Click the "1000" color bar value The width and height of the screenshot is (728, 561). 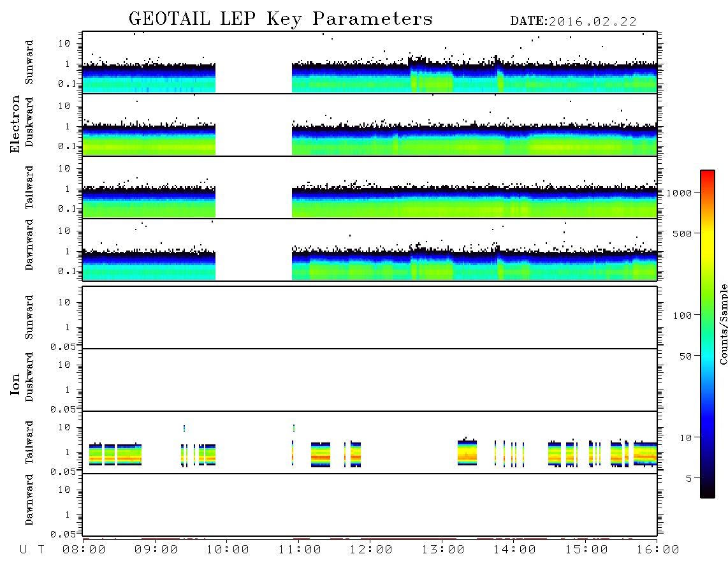pyautogui.click(x=679, y=193)
